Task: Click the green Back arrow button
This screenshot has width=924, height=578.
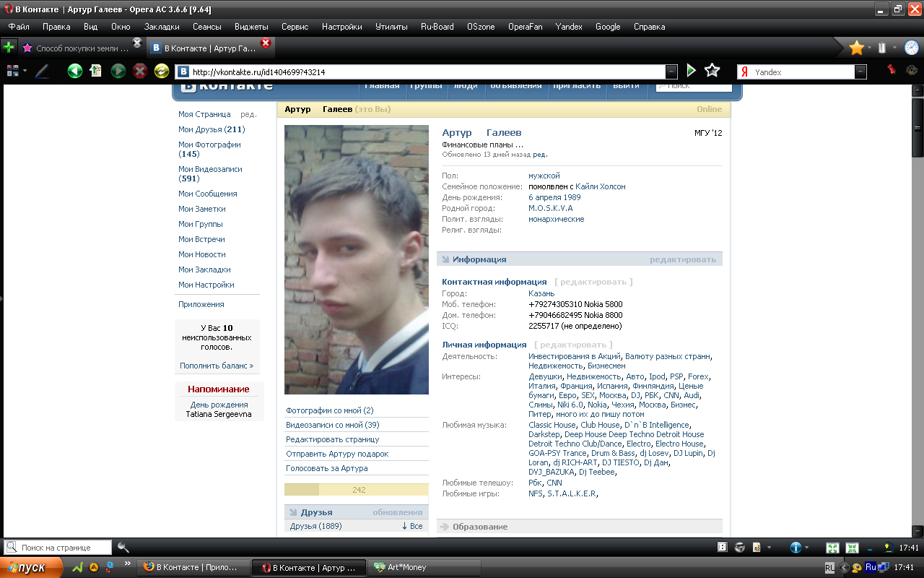Action: tap(74, 71)
